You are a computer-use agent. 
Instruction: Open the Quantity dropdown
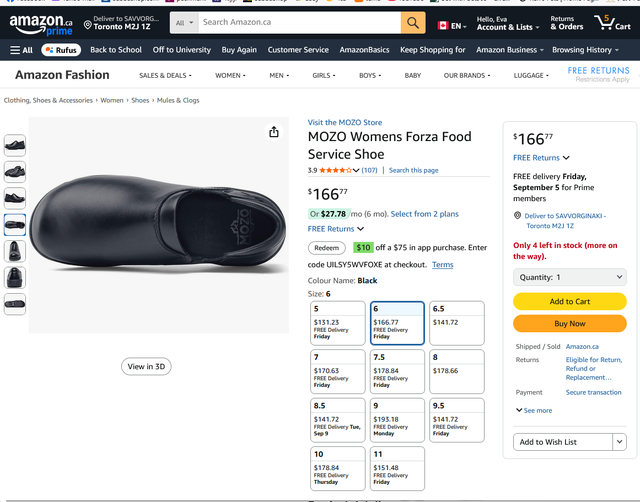coord(569,277)
